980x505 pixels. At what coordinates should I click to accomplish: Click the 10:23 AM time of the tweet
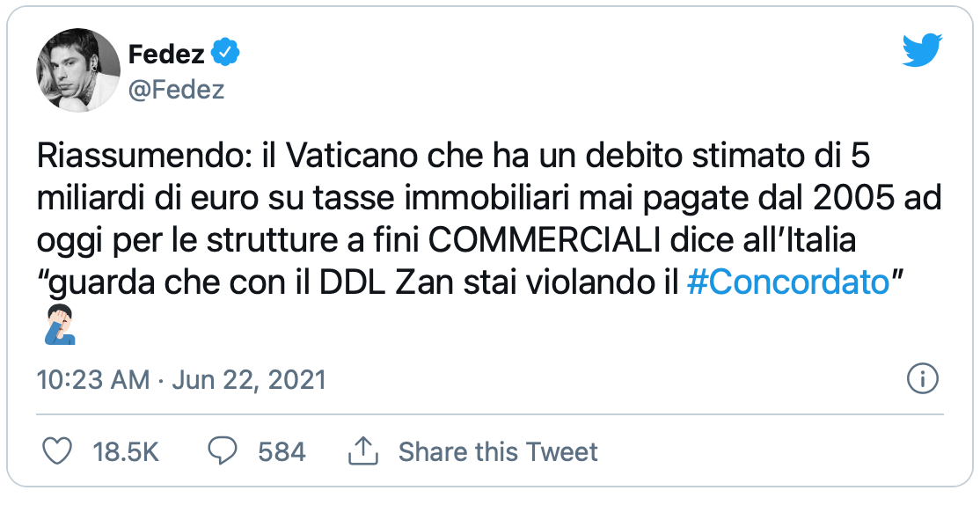[93, 380]
